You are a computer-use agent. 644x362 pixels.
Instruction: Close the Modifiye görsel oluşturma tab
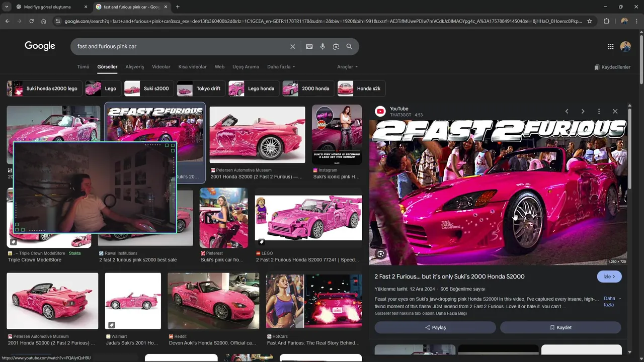click(x=86, y=7)
